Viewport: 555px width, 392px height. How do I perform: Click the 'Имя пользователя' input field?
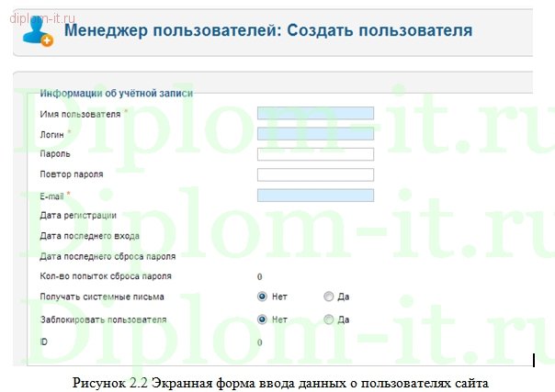[x=315, y=113]
